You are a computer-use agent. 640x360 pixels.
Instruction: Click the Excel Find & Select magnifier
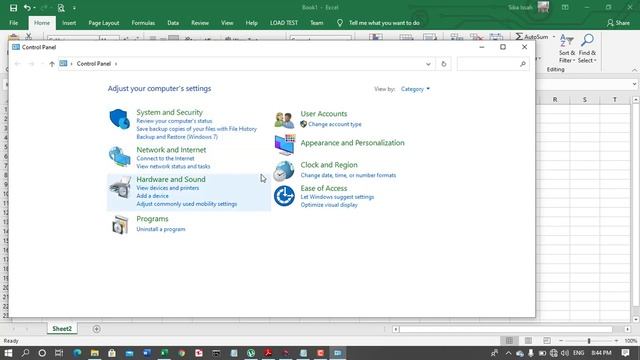(x=587, y=40)
